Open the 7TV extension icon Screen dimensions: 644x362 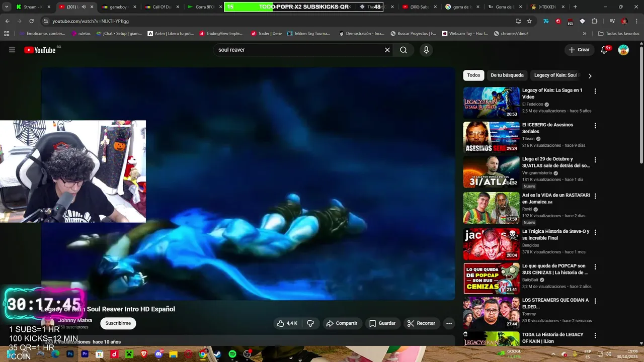click(x=546, y=21)
